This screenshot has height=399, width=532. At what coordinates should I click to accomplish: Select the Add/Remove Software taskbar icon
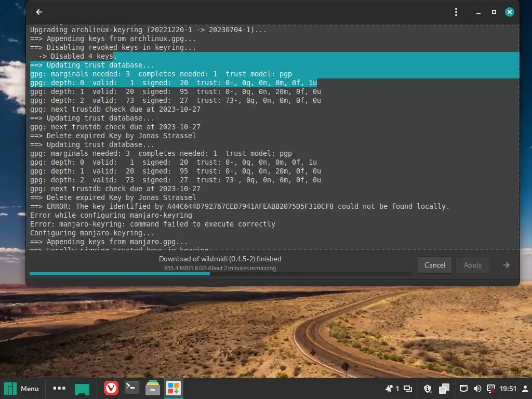pos(174,388)
